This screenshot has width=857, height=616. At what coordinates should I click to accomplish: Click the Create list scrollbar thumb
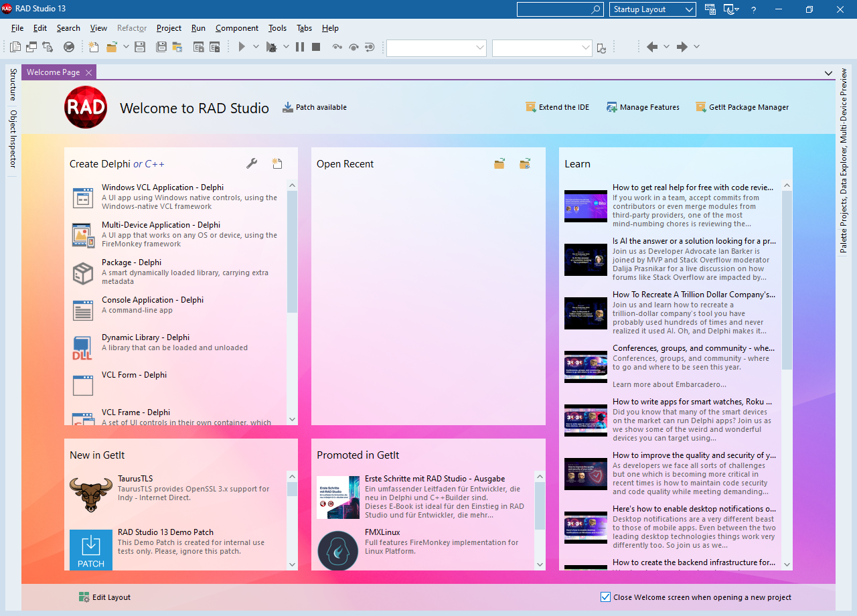[x=292, y=252]
